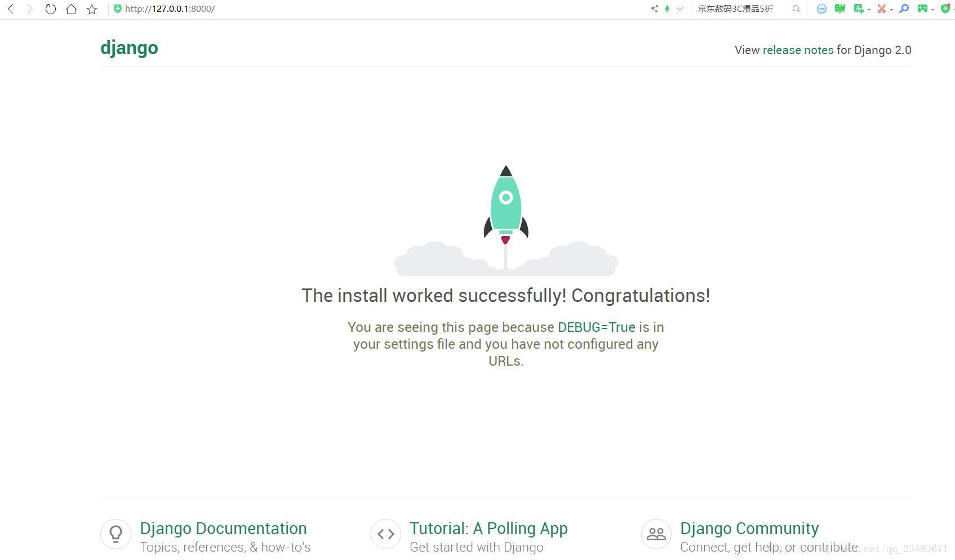955x560 pixels.
Task: Click the green yen shield payment icon
Action: [x=945, y=8]
